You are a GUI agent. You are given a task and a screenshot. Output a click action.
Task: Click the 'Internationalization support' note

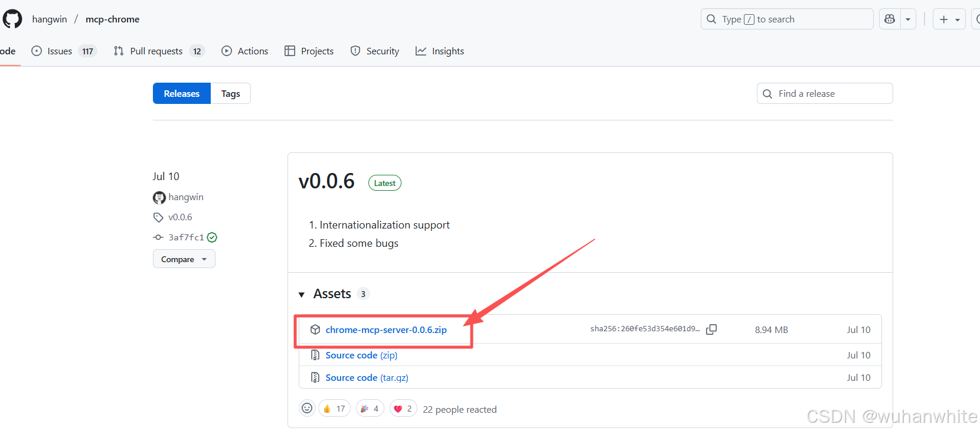click(384, 225)
